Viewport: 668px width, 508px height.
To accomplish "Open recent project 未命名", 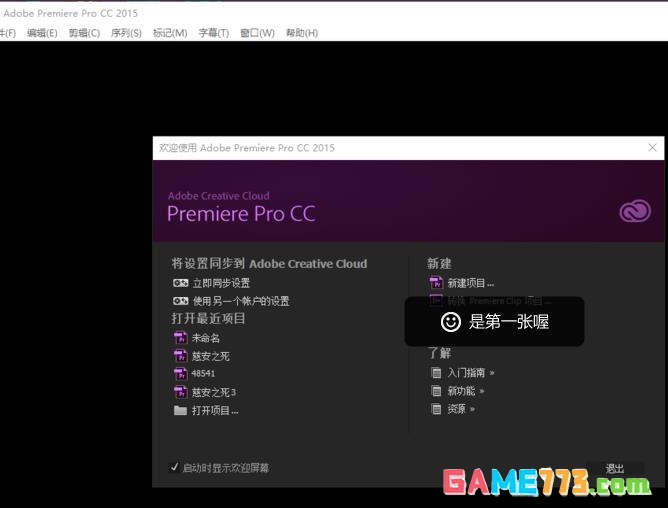I will pyautogui.click(x=206, y=338).
